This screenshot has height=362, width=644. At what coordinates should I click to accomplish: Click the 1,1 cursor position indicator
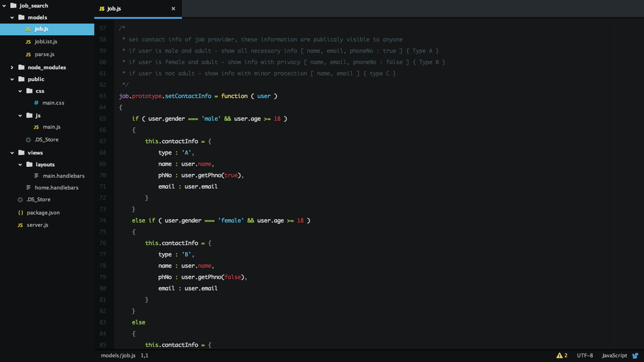145,356
